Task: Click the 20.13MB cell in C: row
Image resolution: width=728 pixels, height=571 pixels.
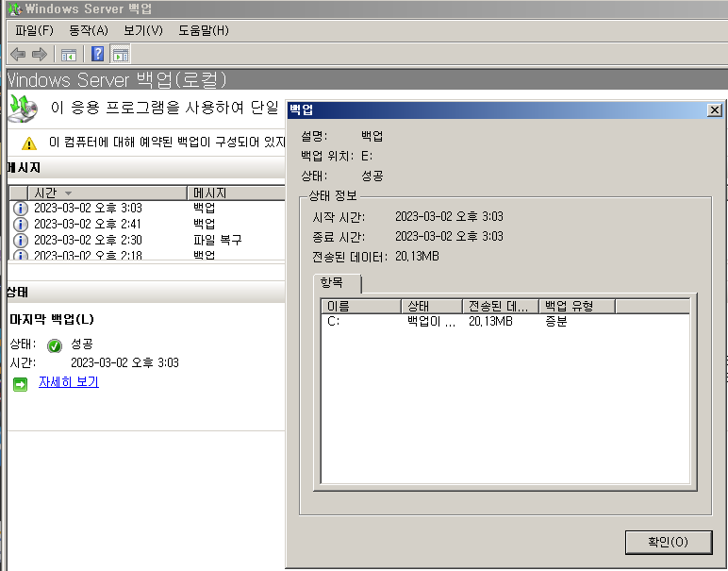Action: coord(490,322)
